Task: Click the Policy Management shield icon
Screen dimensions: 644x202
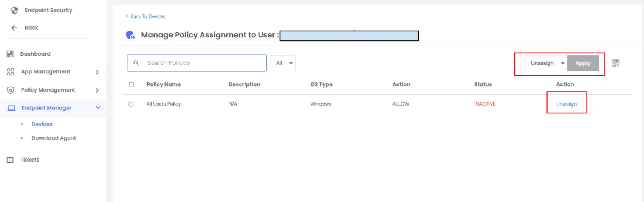Action: pyautogui.click(x=11, y=90)
